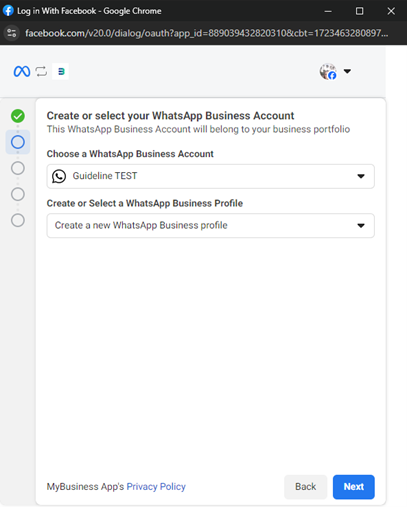Image resolution: width=407 pixels, height=507 pixels.
Task: Open the Privacy Policy link
Action: (156, 487)
